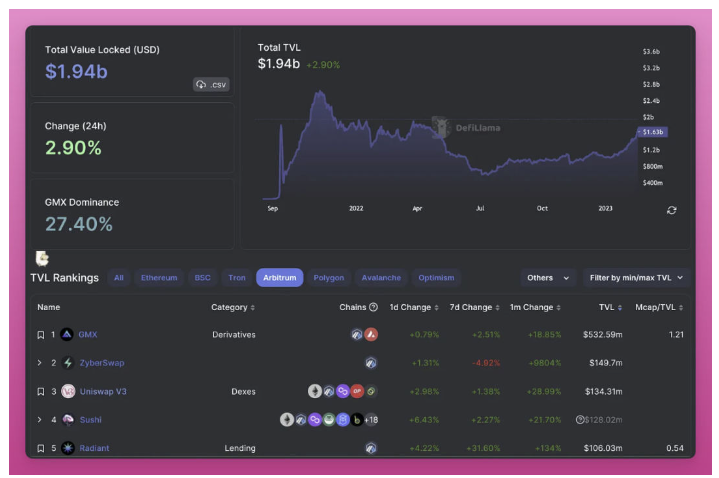Bookmark the GMX protocol row
Viewport: 719px width, 478px height.
tap(41, 335)
